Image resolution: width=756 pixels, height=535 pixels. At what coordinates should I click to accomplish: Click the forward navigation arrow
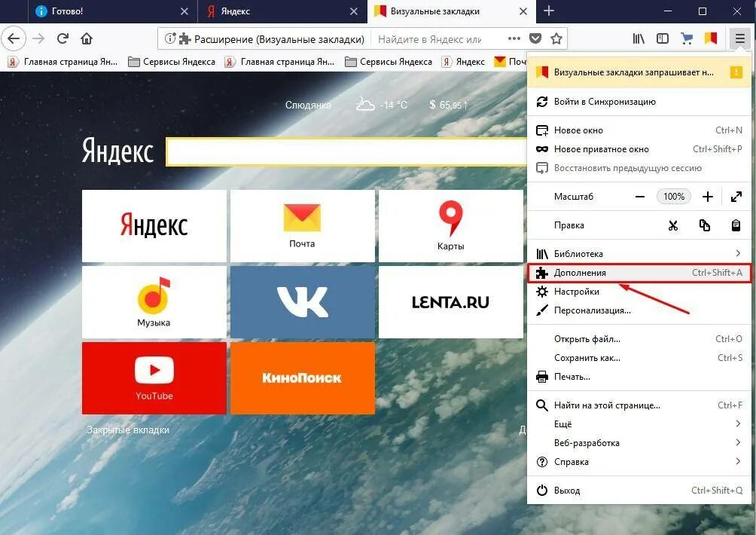[x=38, y=38]
